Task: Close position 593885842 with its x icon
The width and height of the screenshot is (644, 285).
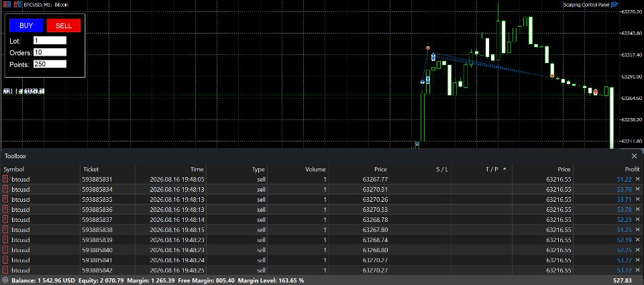Action: tap(637, 270)
